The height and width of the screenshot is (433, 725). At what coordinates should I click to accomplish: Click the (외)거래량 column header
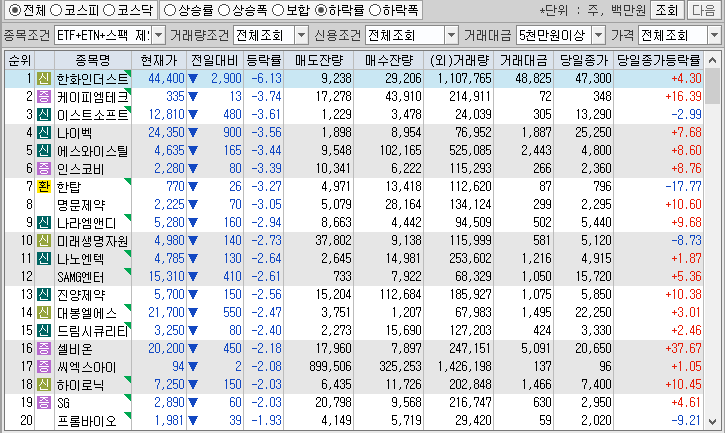coord(459,60)
